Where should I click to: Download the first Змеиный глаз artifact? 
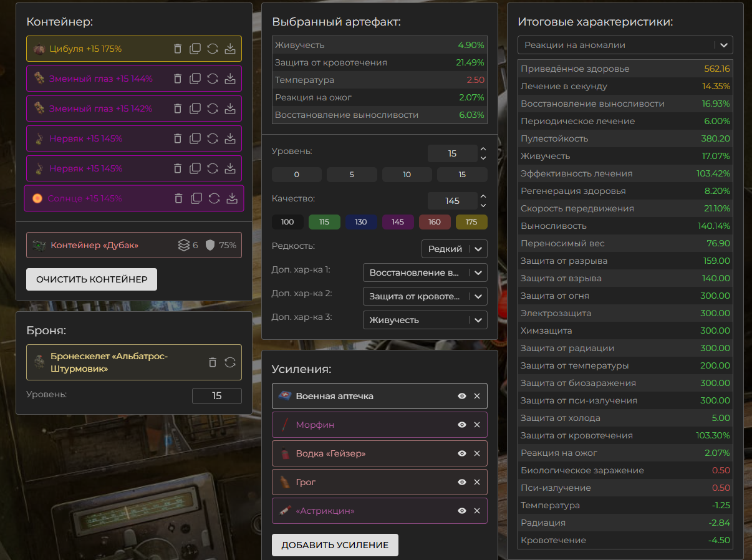[230, 79]
